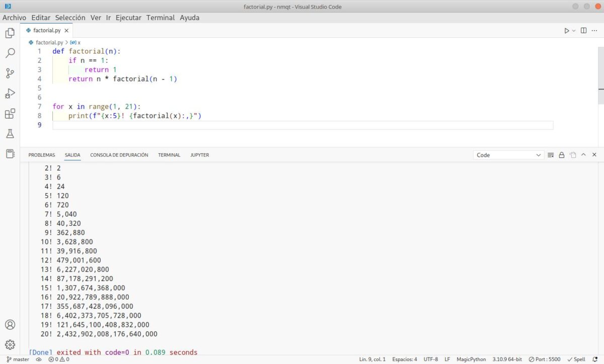
Task: Open the Explorer sidebar
Action: 10,32
